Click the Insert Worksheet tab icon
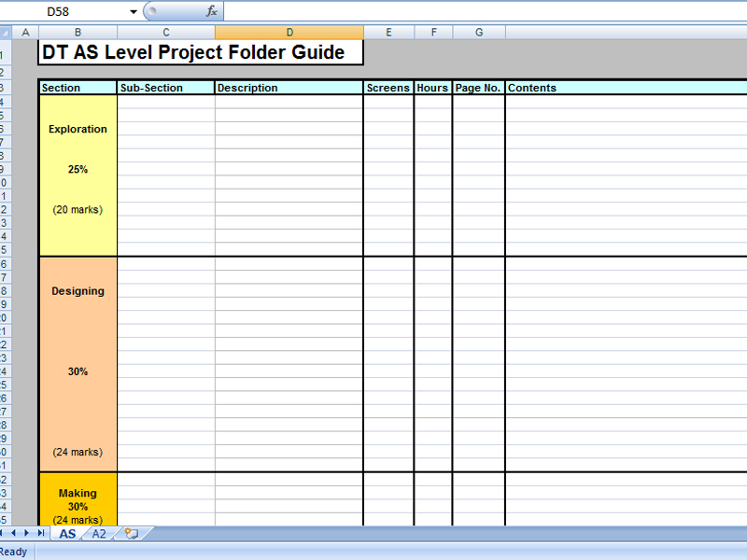 (132, 533)
